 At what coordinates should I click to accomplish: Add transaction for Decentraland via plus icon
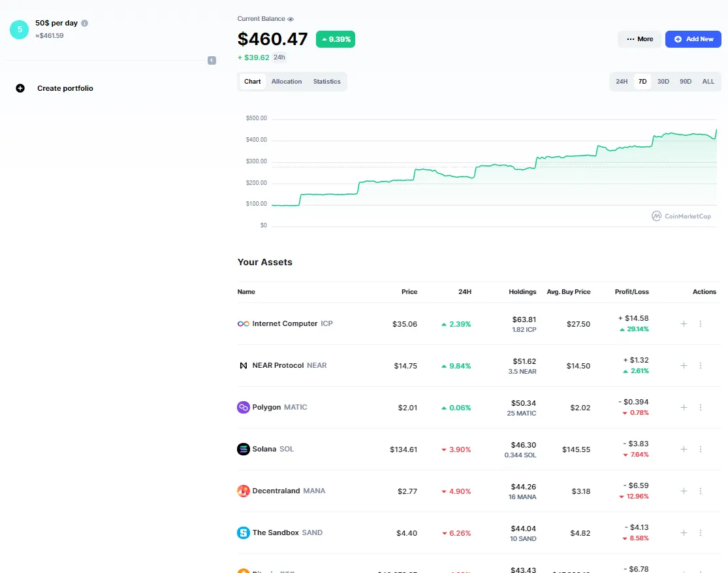(x=684, y=491)
